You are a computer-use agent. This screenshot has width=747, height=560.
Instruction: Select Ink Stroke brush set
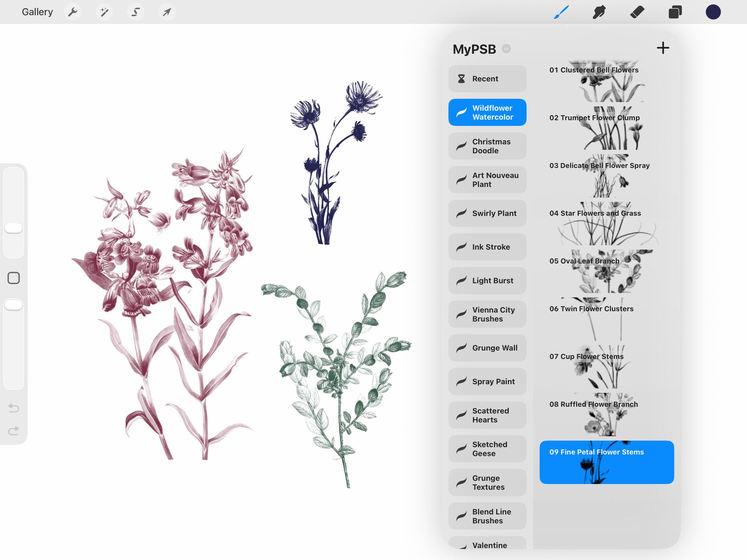(487, 247)
